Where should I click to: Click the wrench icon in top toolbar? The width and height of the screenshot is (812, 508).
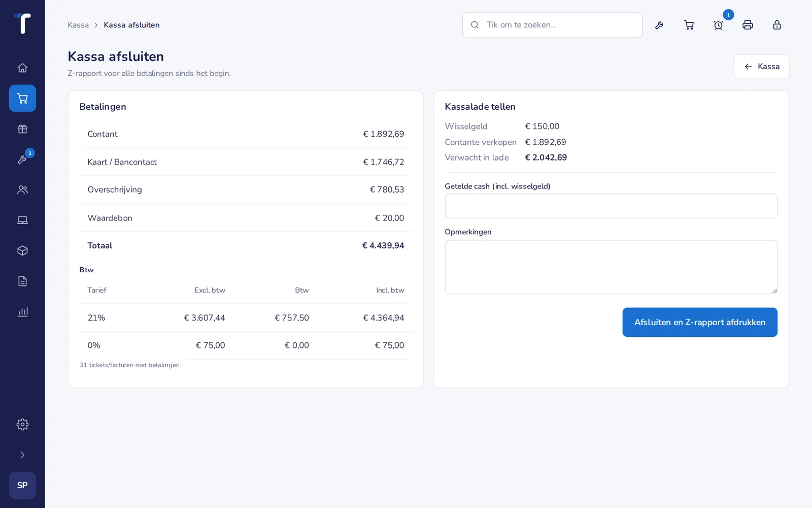[x=659, y=25]
